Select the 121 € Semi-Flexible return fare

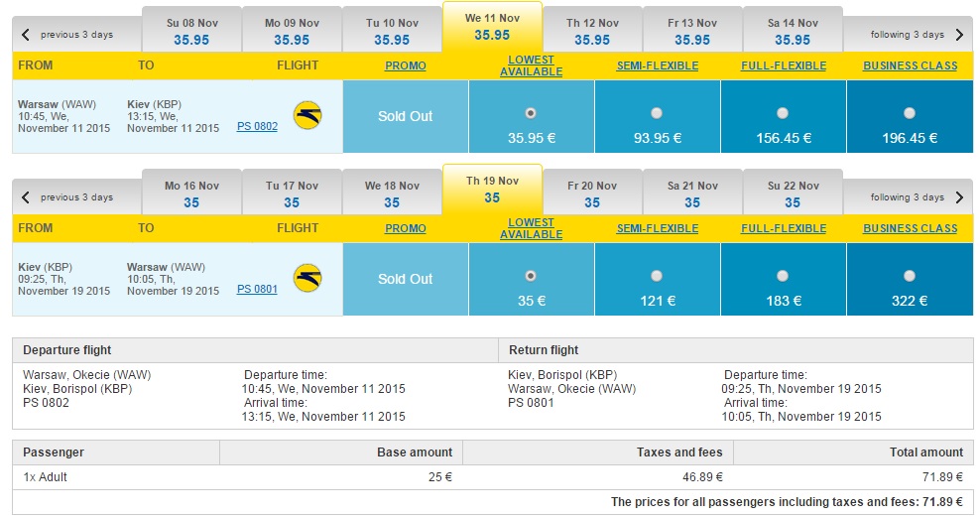(x=657, y=276)
